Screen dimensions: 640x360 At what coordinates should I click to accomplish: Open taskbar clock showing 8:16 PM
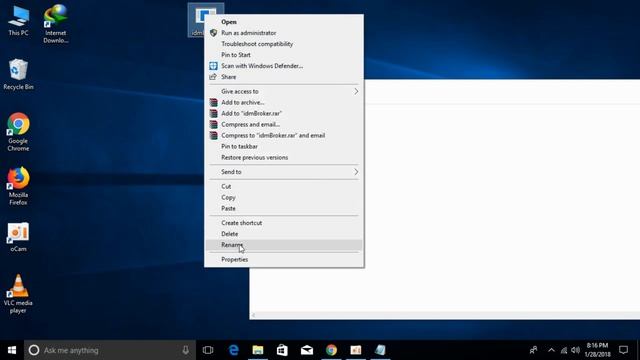point(598,350)
